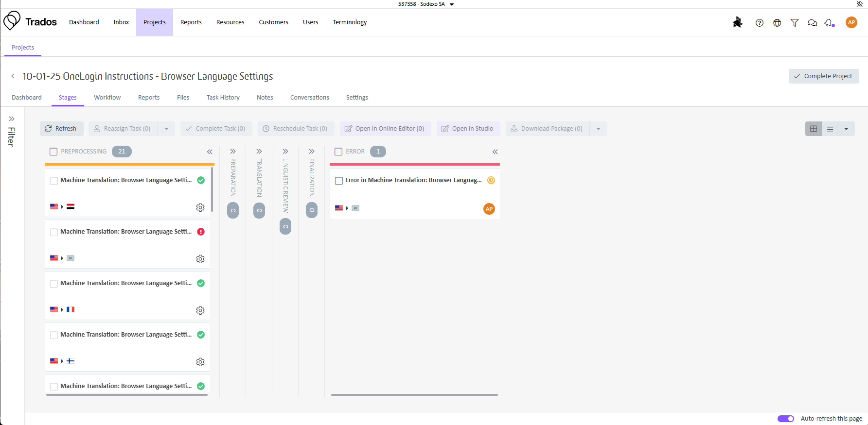Click the globe language icon
This screenshot has width=868, height=425.
pyautogui.click(x=777, y=23)
